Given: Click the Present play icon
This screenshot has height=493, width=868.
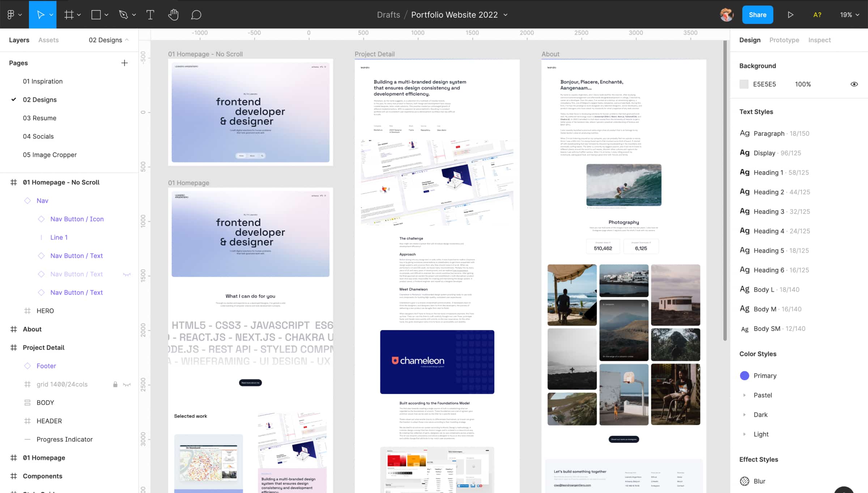Looking at the screenshot, I should tap(790, 14).
